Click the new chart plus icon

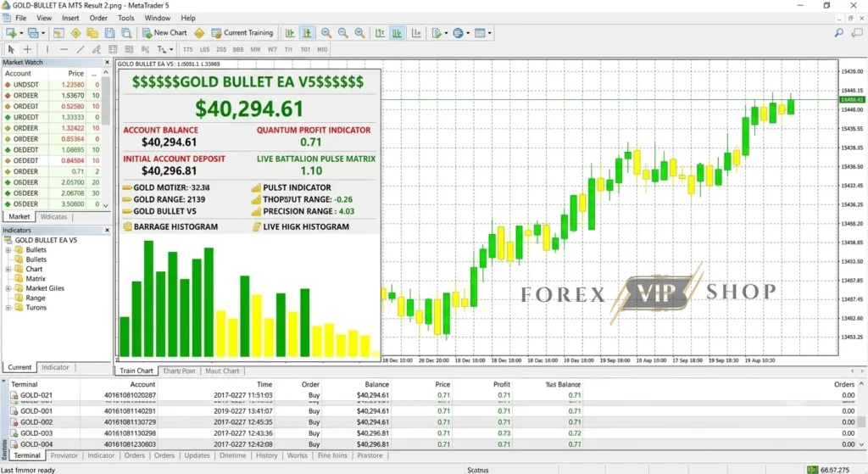[11, 33]
